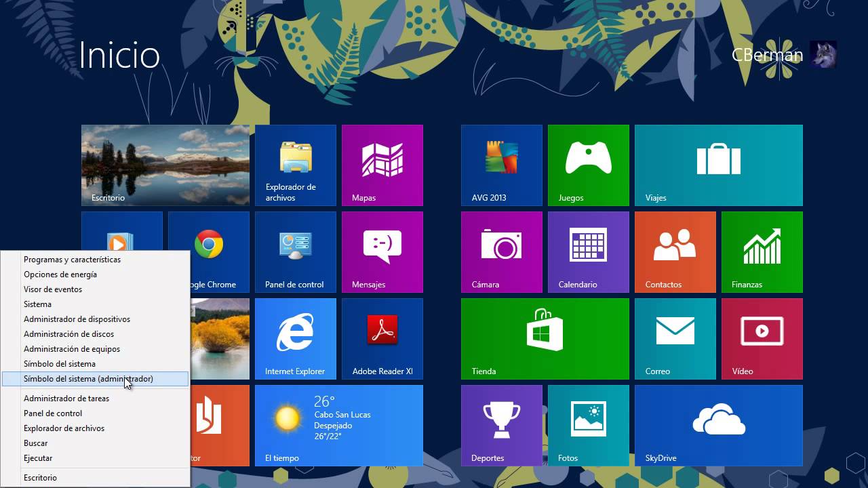Screen dimensions: 868x488
Task: Open the Mensajes tile
Action: (382, 252)
